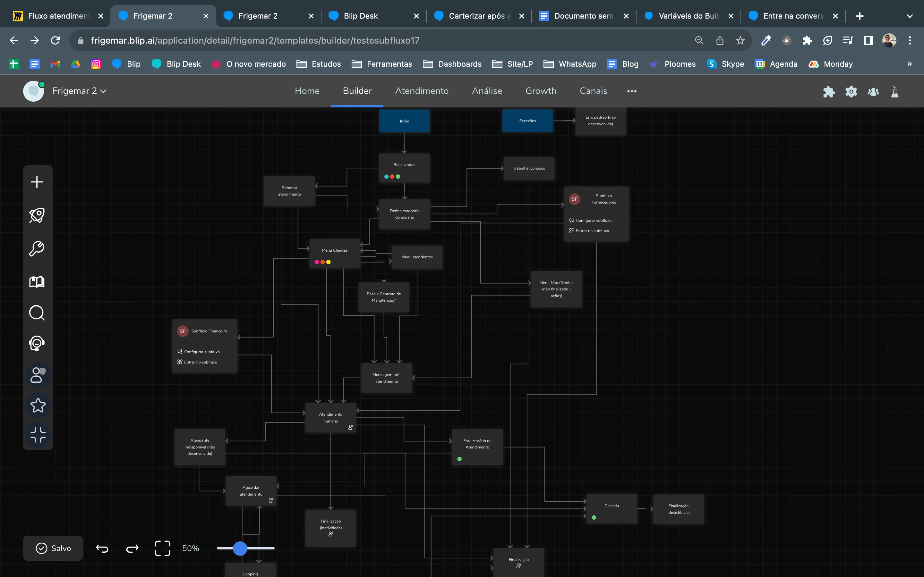Open the wrench configuration tool in sidebar

pyautogui.click(x=37, y=248)
